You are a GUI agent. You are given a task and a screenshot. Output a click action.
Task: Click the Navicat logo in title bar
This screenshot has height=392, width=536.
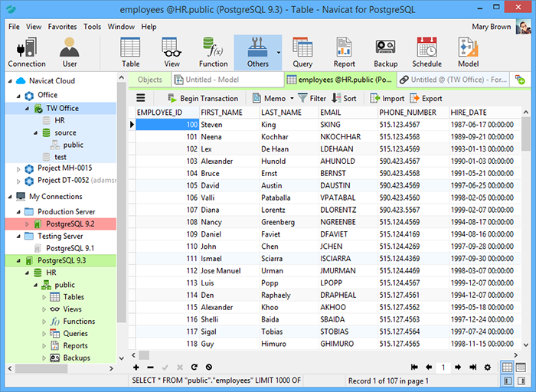[11, 9]
